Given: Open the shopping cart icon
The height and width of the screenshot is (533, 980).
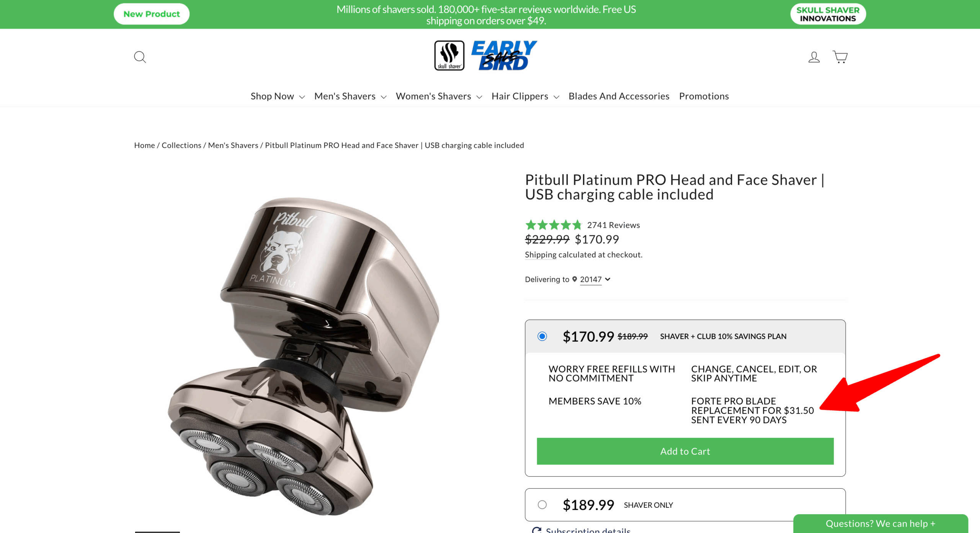Looking at the screenshot, I should (840, 57).
